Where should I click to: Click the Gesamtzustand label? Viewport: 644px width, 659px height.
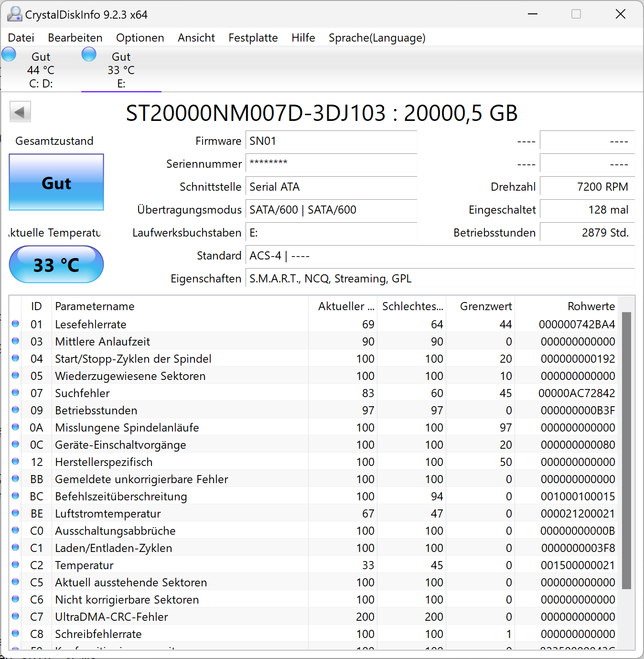(54, 141)
